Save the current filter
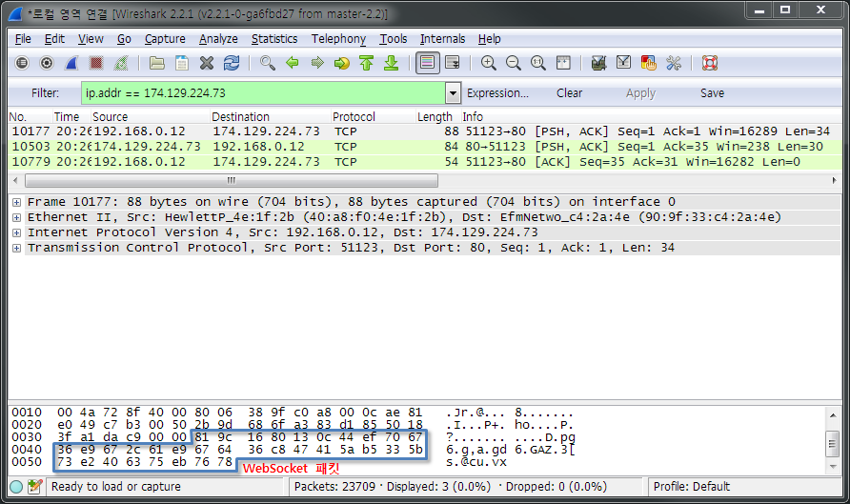 pyautogui.click(x=713, y=93)
